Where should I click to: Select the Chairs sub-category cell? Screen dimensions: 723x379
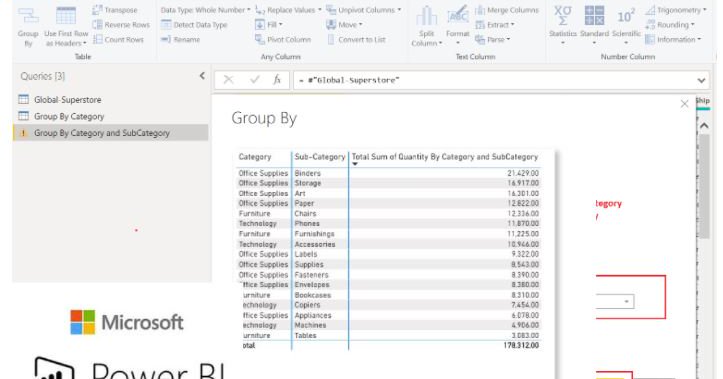point(305,213)
